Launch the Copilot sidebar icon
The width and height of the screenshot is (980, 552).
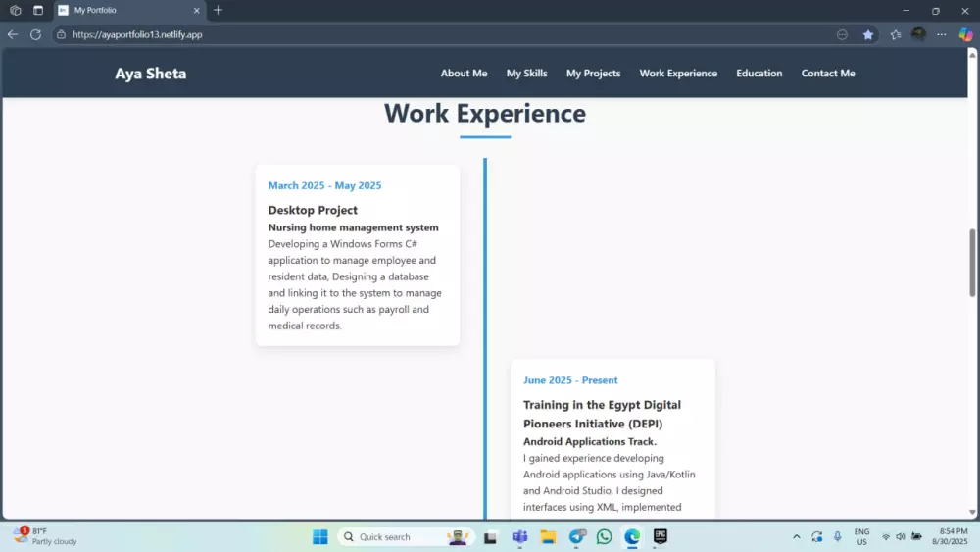(x=965, y=35)
